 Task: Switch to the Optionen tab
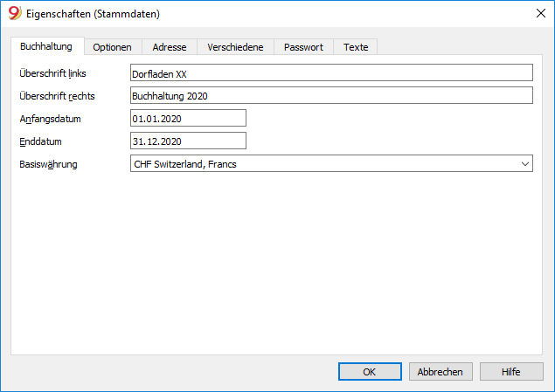coord(113,47)
